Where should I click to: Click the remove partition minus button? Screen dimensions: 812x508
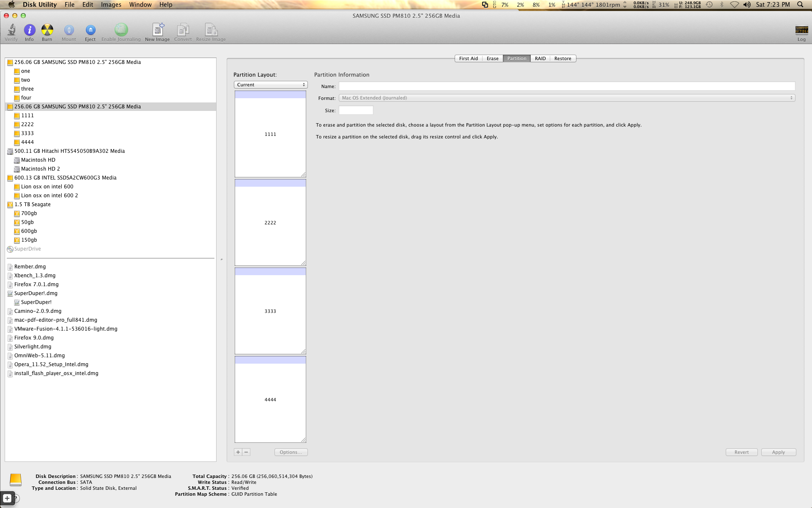[246, 452]
